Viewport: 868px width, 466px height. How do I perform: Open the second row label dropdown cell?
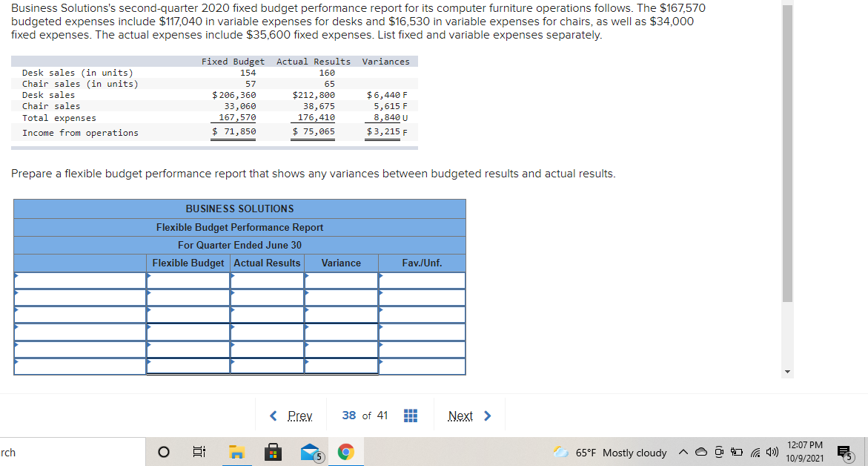[80, 298]
